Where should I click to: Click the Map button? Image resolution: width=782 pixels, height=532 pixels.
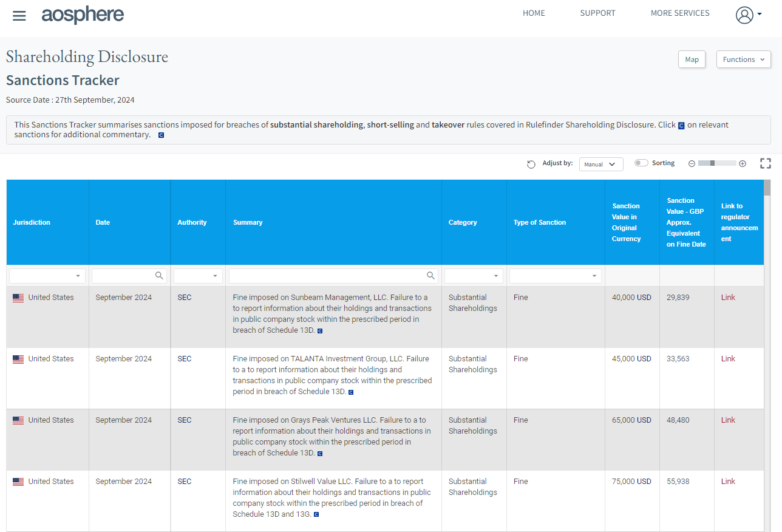coord(692,60)
